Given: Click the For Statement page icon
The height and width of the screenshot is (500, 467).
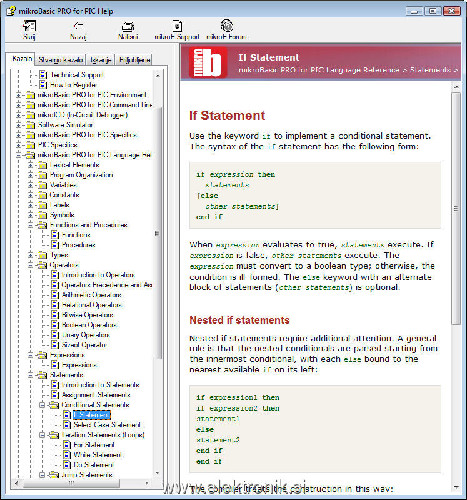Looking at the screenshot, I should click(67, 445).
